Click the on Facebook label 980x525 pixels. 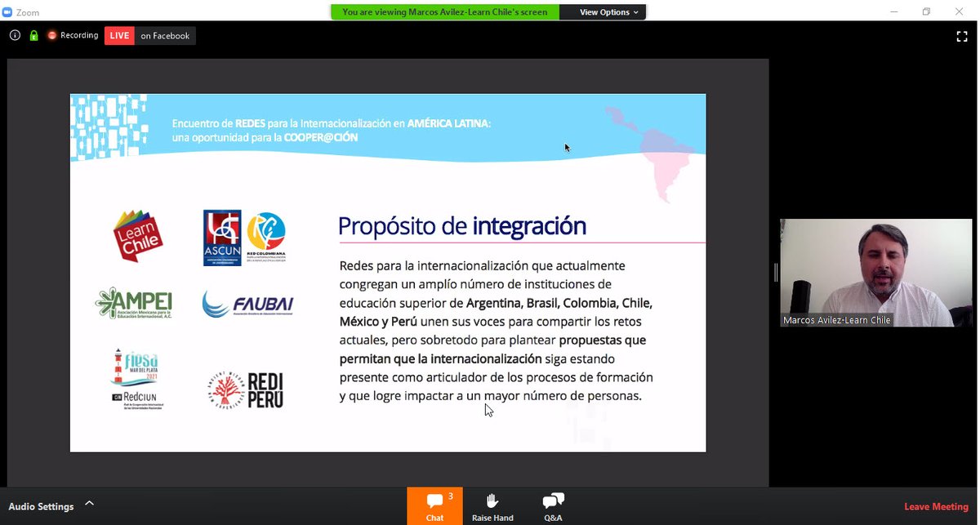pyautogui.click(x=165, y=35)
